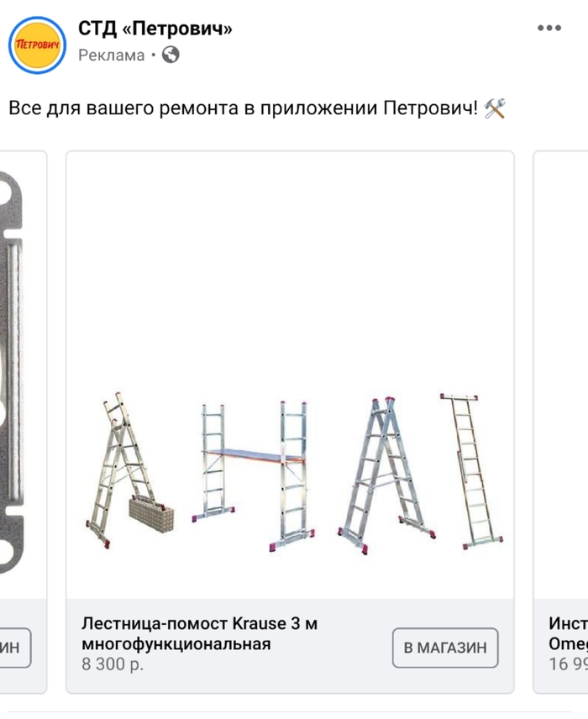588x719 pixels.
Task: Click partially visible shop button on left card
Action: (x=14, y=648)
